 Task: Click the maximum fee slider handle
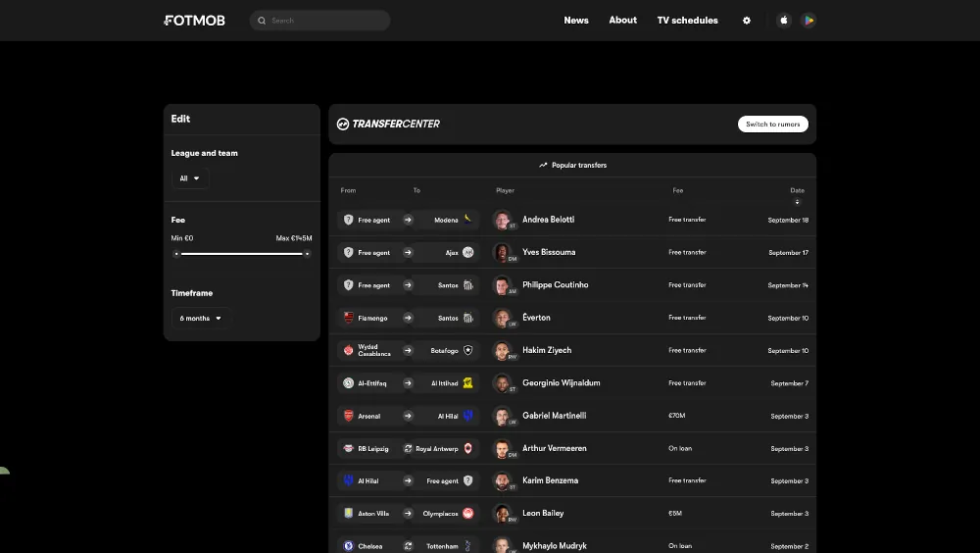[307, 254]
